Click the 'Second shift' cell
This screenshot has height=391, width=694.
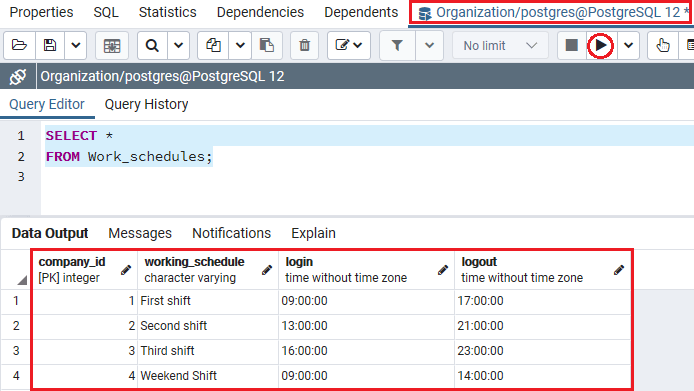(208, 326)
